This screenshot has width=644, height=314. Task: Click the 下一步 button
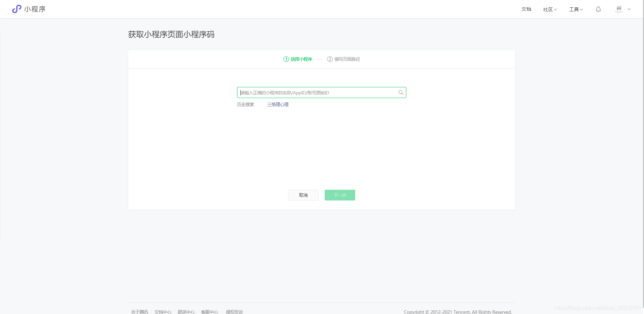point(339,195)
